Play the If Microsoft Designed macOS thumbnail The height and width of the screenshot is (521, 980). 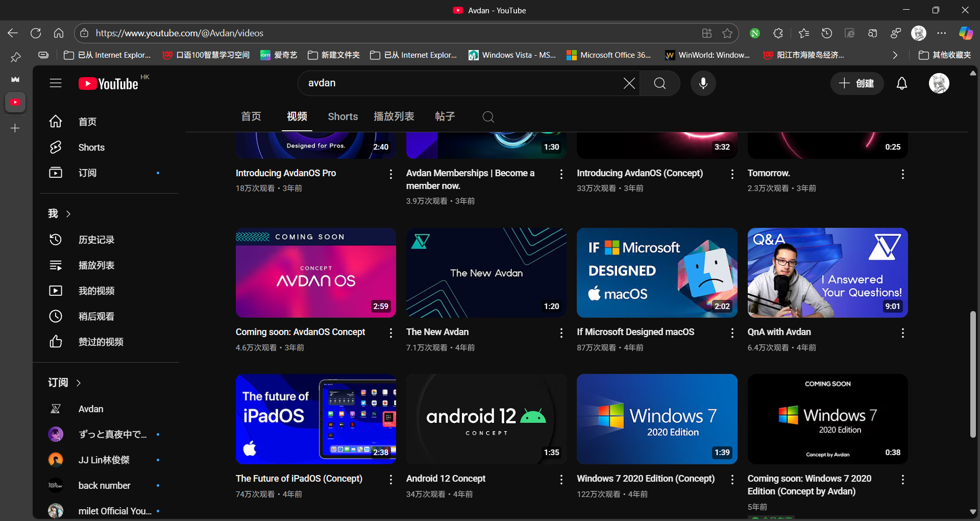[657, 273]
